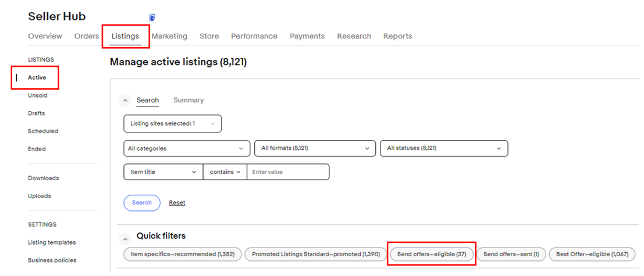This screenshot has height=276, width=644.
Task: Select Send offers—eligible quick filter
Action: click(432, 255)
